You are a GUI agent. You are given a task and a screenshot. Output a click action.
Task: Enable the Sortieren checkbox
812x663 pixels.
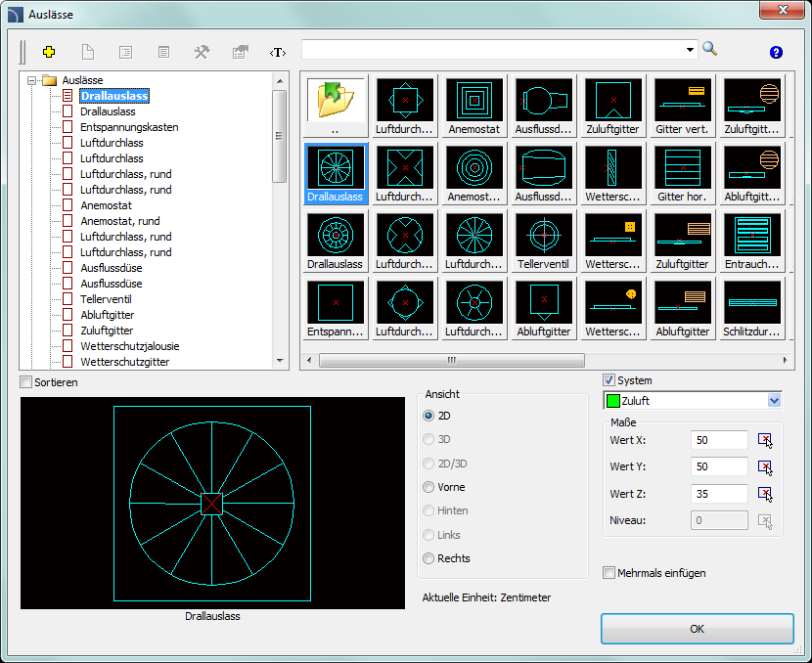coord(26,381)
